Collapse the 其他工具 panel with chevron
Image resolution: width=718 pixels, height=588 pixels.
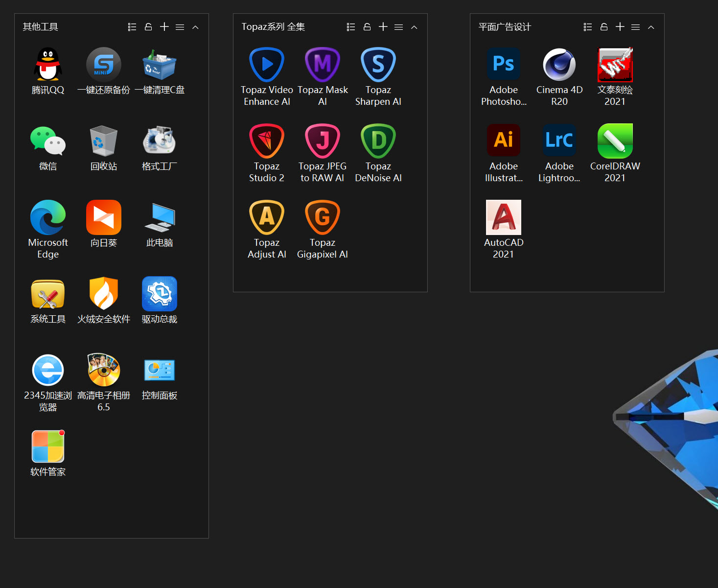pos(195,27)
